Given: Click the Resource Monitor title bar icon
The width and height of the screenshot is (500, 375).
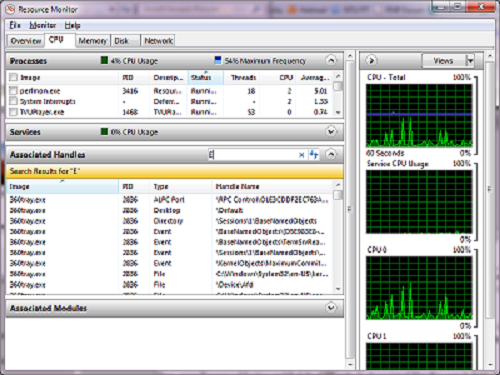Looking at the screenshot, I should coord(10,9).
